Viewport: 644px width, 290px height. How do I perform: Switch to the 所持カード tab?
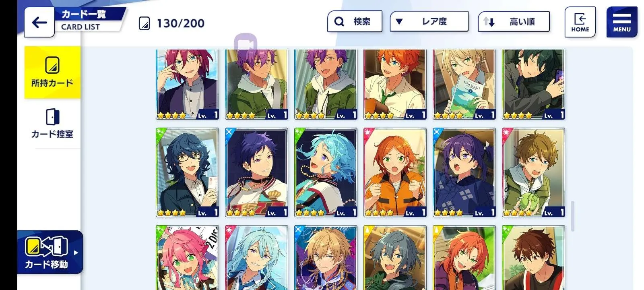[x=52, y=72]
